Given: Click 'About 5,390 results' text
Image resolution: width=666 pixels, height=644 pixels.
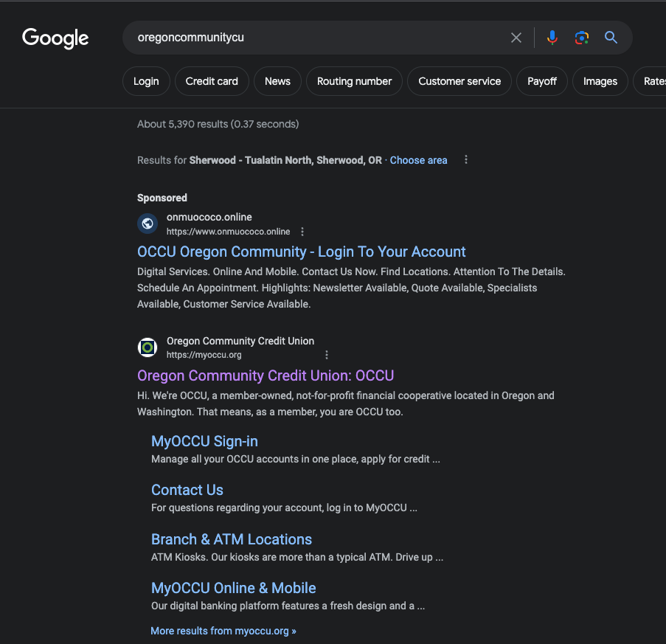Looking at the screenshot, I should pos(182,124).
